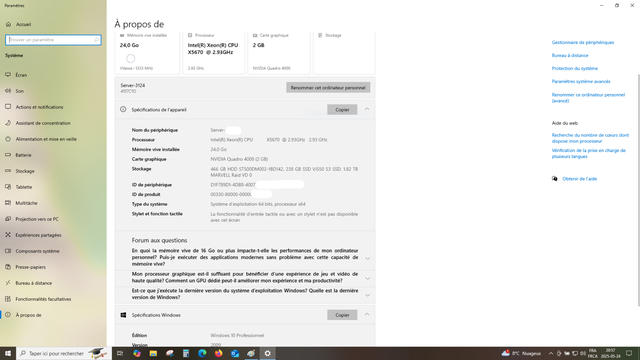Open Vérification de la prise en charge link
Screen dimensions: 640x360
pos(588,153)
